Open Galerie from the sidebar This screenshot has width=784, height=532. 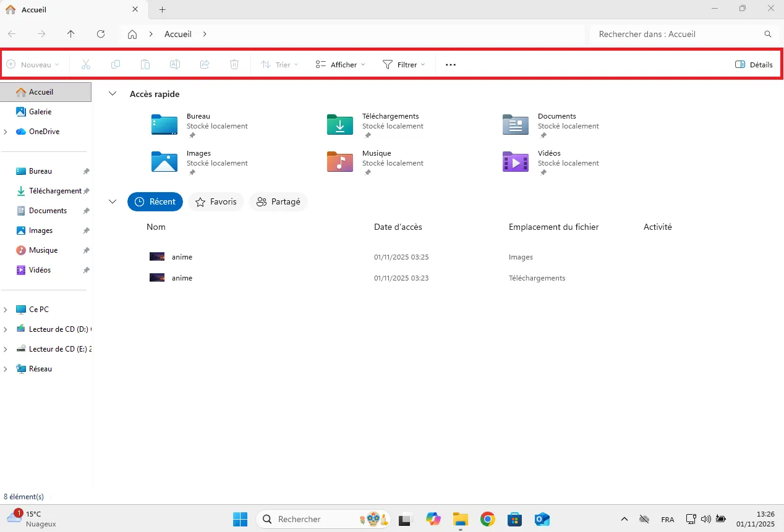tap(38, 112)
